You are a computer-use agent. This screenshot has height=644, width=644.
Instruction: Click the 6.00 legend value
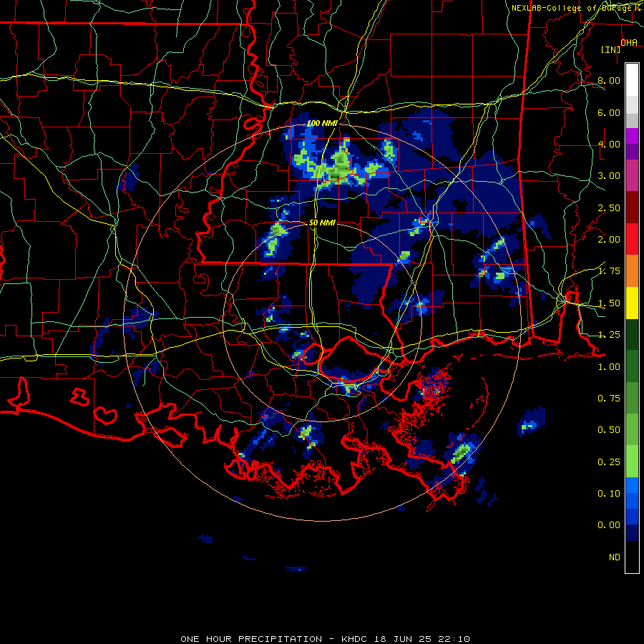pyautogui.click(x=609, y=112)
